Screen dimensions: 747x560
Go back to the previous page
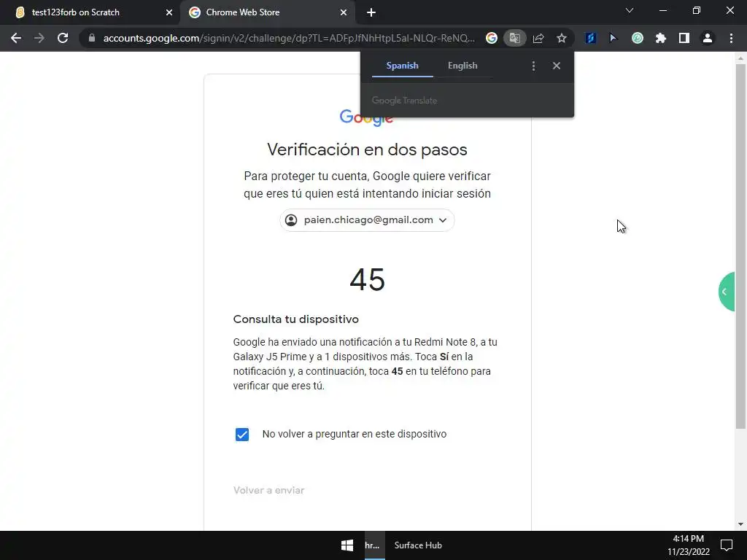(16, 38)
